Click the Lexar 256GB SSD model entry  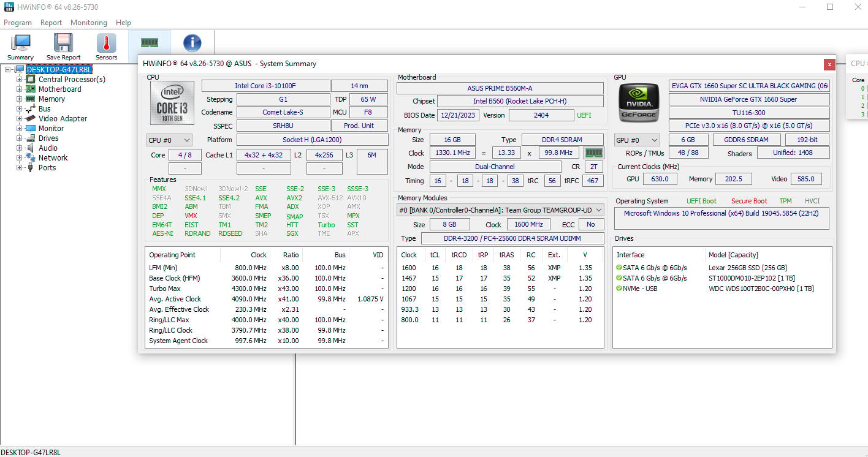tap(747, 268)
